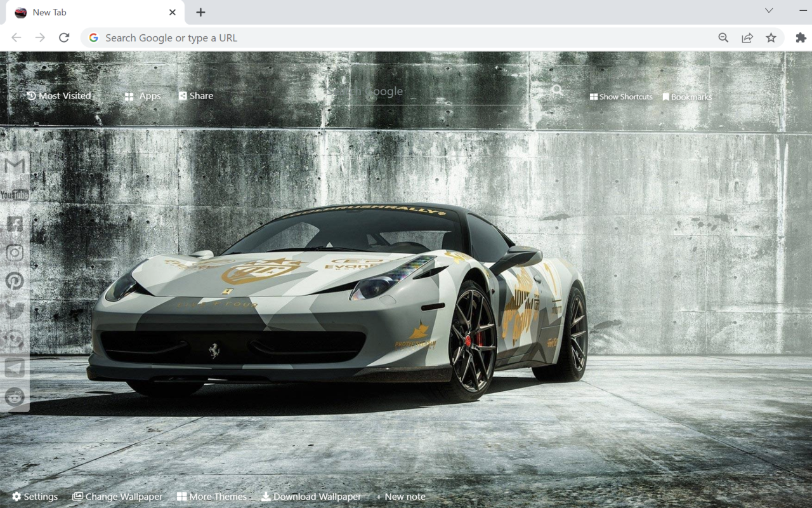The image size is (812, 508).
Task: Add a New note
Action: (x=401, y=497)
